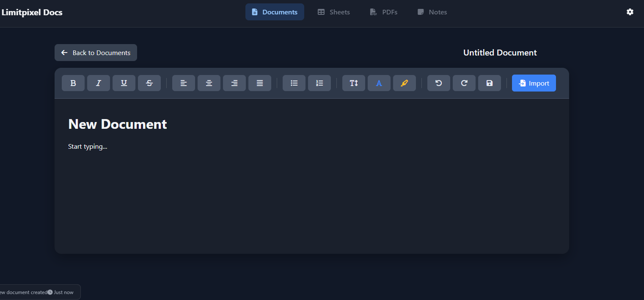Apply bold formatting to text

(x=73, y=83)
